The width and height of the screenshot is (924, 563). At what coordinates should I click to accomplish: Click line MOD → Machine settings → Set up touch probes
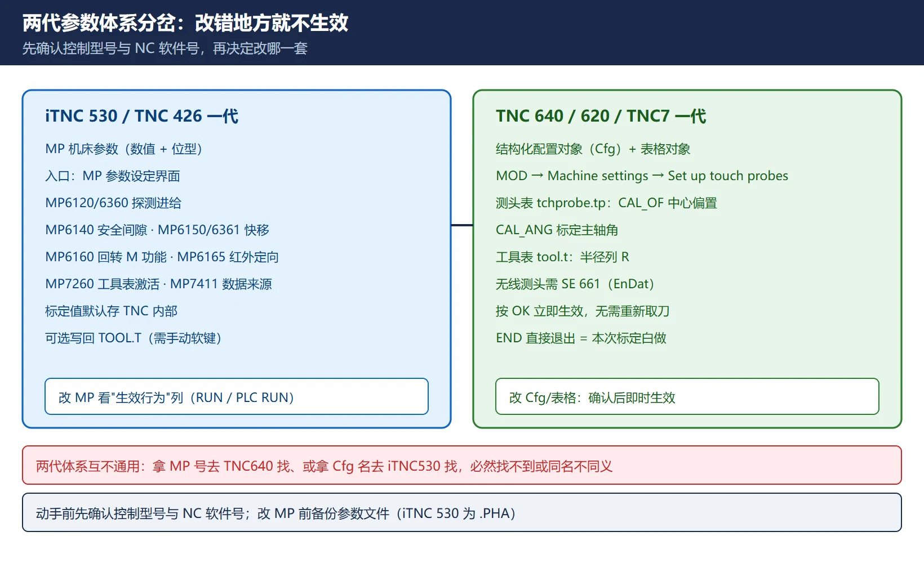[x=642, y=176]
